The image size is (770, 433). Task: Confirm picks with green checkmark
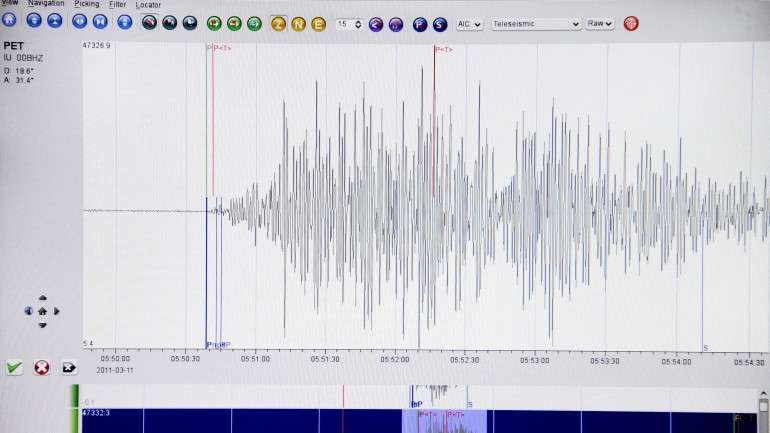pyautogui.click(x=14, y=367)
